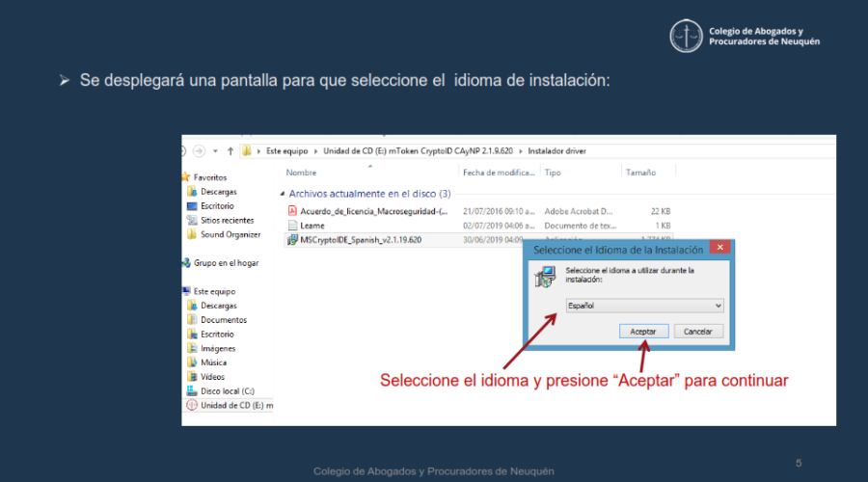The image size is (868, 482).
Task: Click the installer icon next to MSCryptoIDE_Spanish
Action: (x=292, y=240)
